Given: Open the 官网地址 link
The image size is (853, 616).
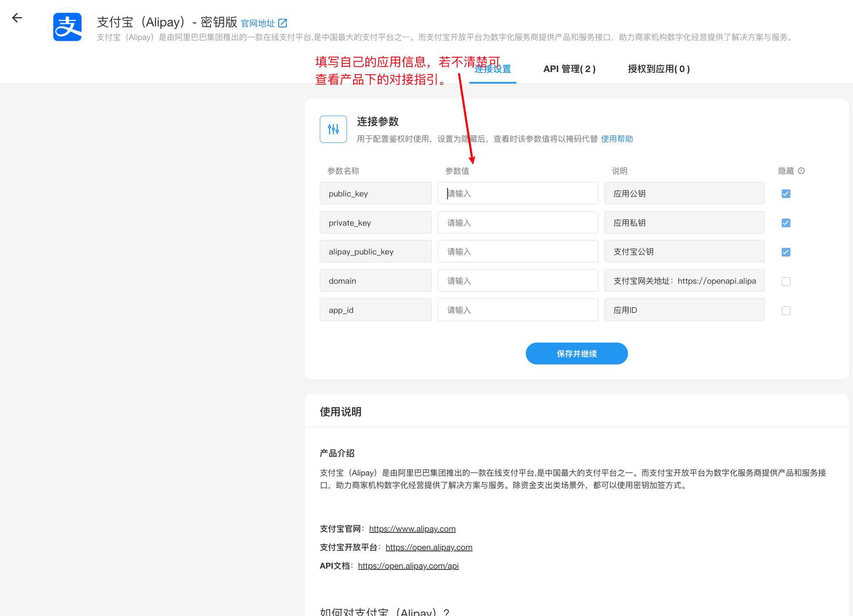Looking at the screenshot, I should coord(258,23).
